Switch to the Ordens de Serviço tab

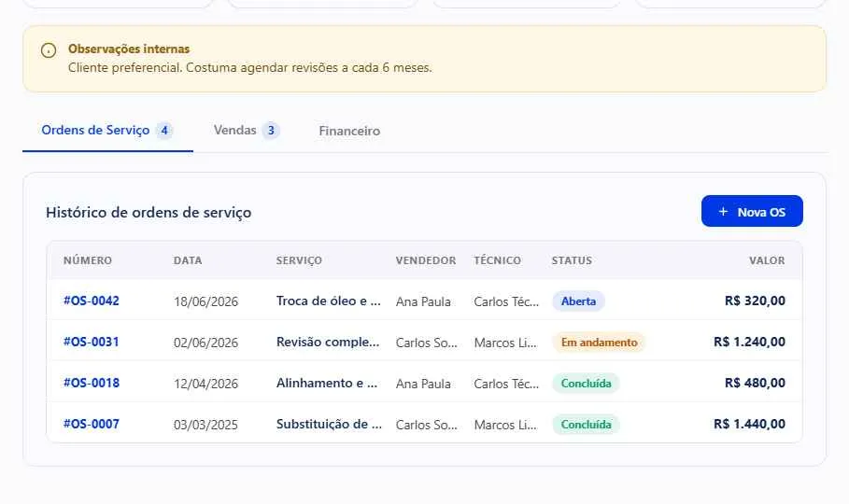(107, 131)
